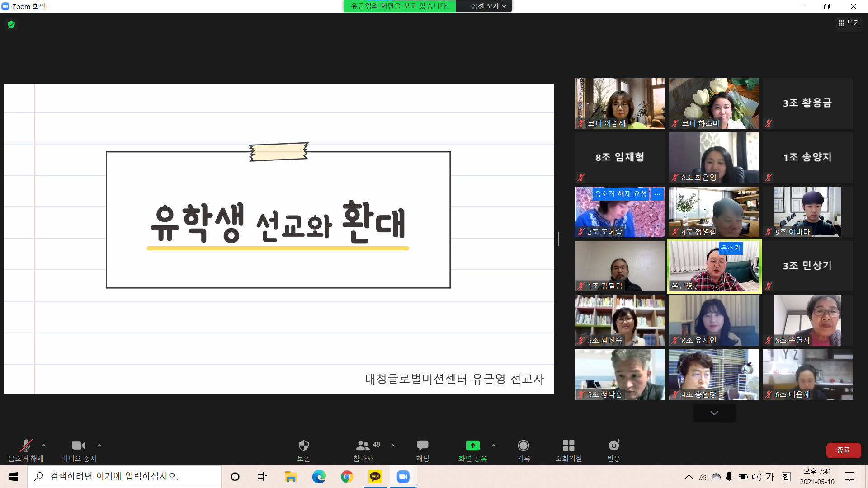868x488 pixels.
Task: Stop video with 비디오 중지 button
Action: (79, 446)
